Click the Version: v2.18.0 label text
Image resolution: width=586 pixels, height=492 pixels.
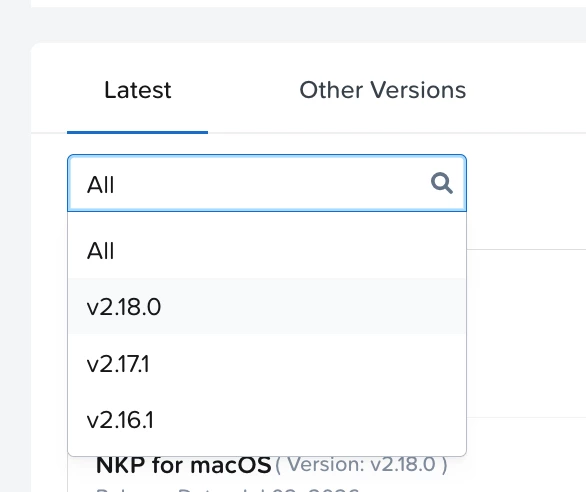coord(361,465)
